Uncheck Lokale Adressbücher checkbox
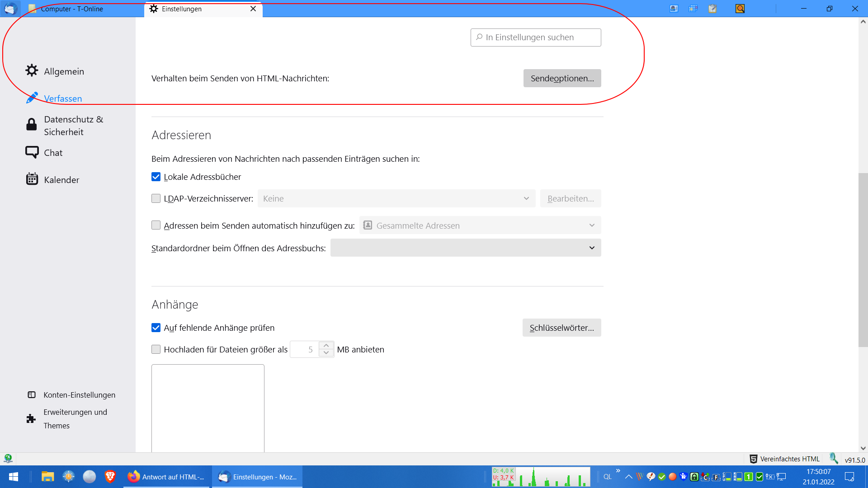 coord(156,177)
